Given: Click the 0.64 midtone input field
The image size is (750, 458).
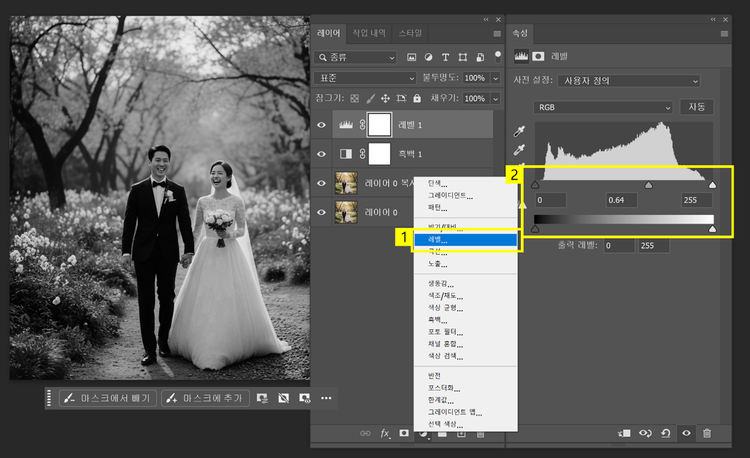Looking at the screenshot, I should click(622, 200).
